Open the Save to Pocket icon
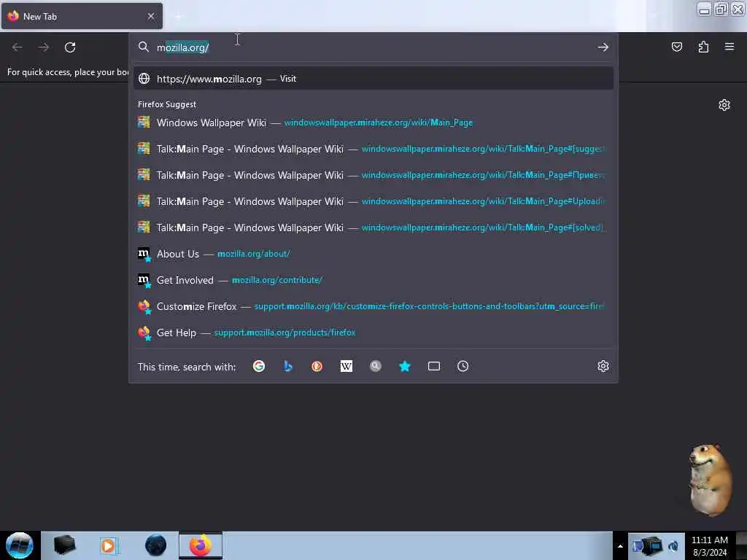This screenshot has height=560, width=747. 676,47
